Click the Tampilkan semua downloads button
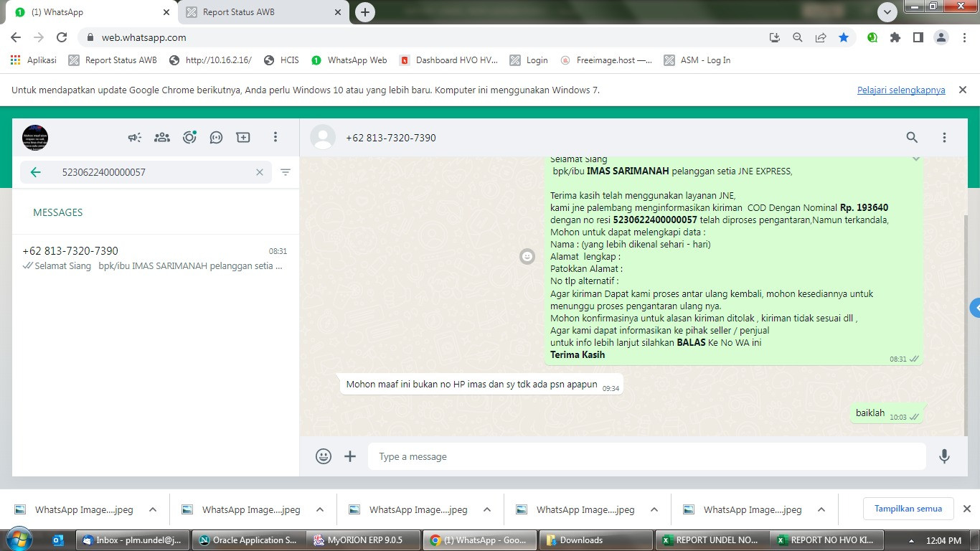980x551 pixels. [908, 509]
